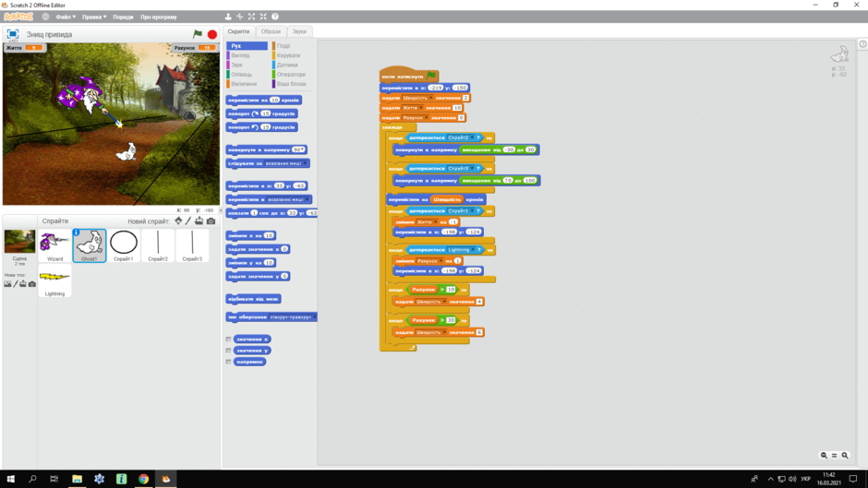The image size is (868, 488).
Task: Enable the 'напрямок' reporter checkbox
Action: 228,362
